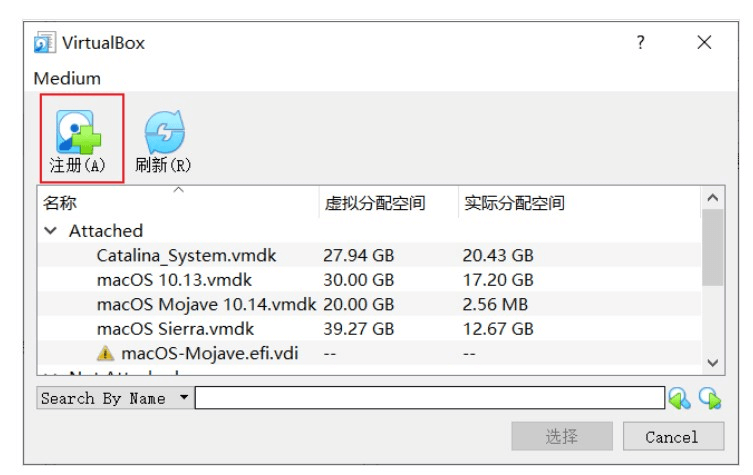Select macOS Mojave 10.14.vmdk row
The height and width of the screenshot is (475, 753).
(x=369, y=304)
